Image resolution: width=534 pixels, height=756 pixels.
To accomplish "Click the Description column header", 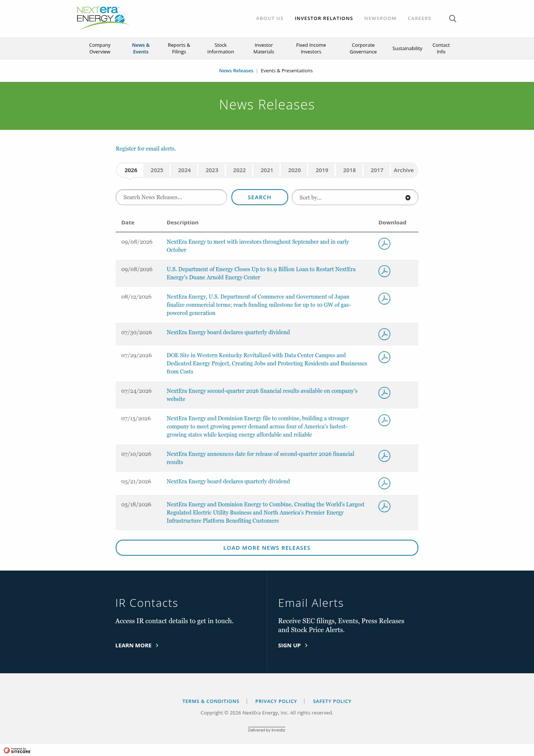I will coord(182,223).
